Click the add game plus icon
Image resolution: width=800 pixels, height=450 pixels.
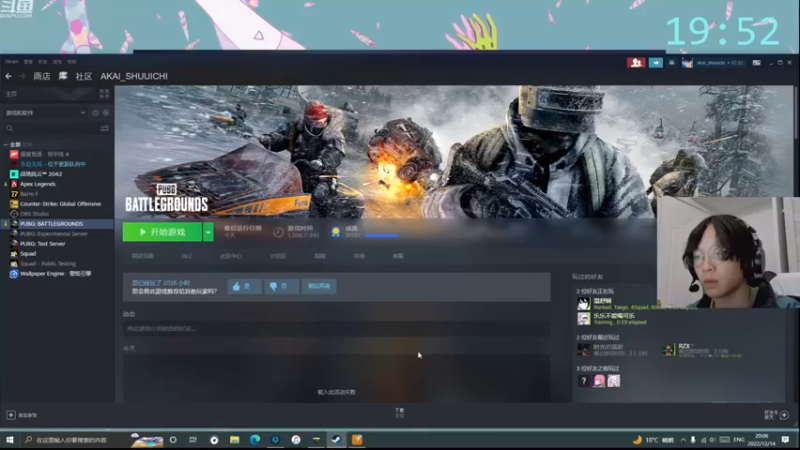point(11,415)
